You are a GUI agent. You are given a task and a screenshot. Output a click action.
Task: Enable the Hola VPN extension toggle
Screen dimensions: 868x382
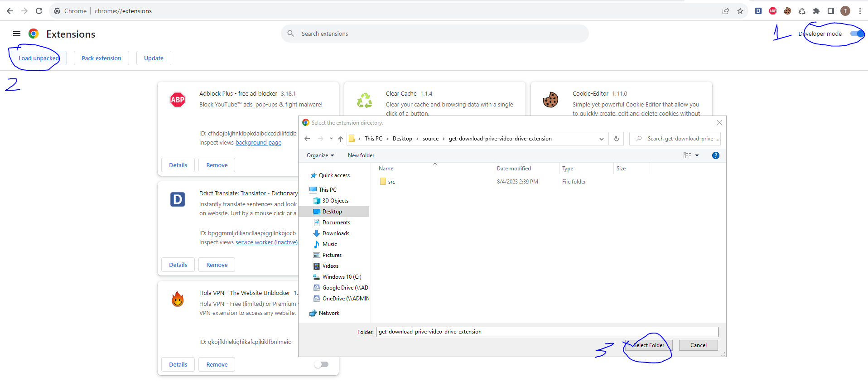pos(321,364)
